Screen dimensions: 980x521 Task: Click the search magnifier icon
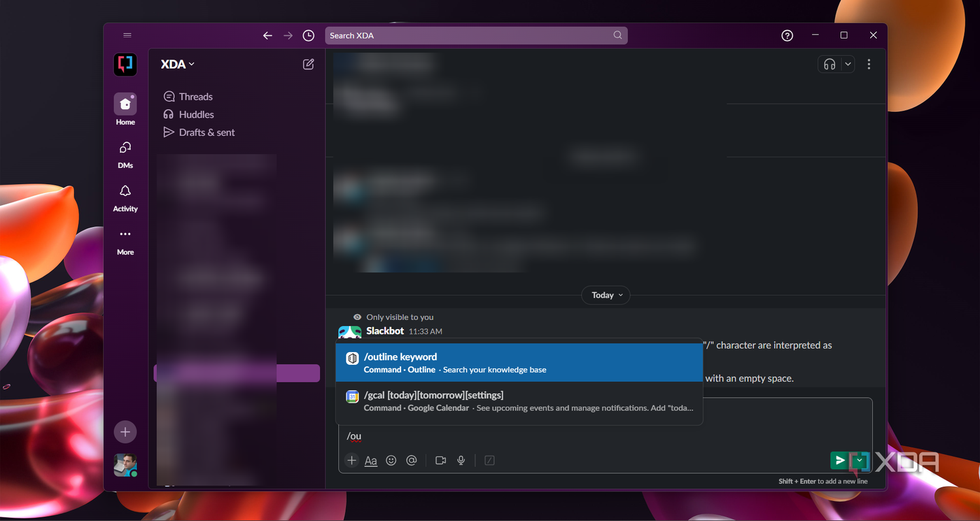(x=617, y=35)
